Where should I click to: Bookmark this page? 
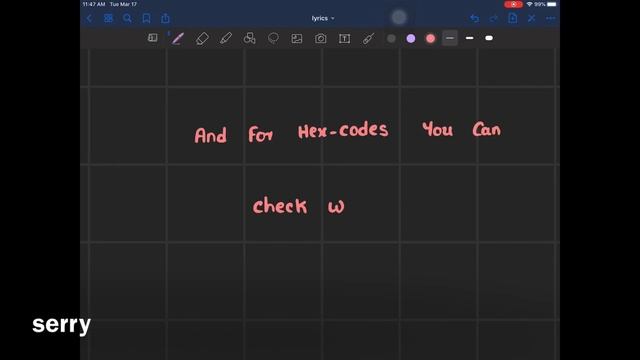(x=146, y=18)
